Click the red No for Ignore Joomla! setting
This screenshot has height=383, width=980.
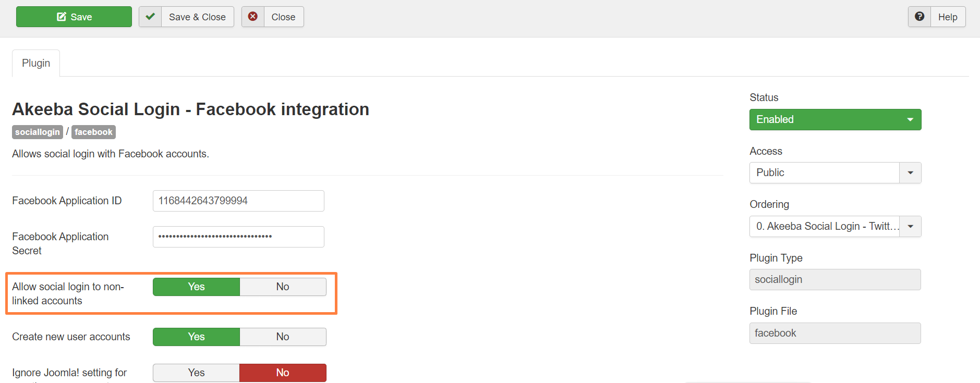pos(283,373)
